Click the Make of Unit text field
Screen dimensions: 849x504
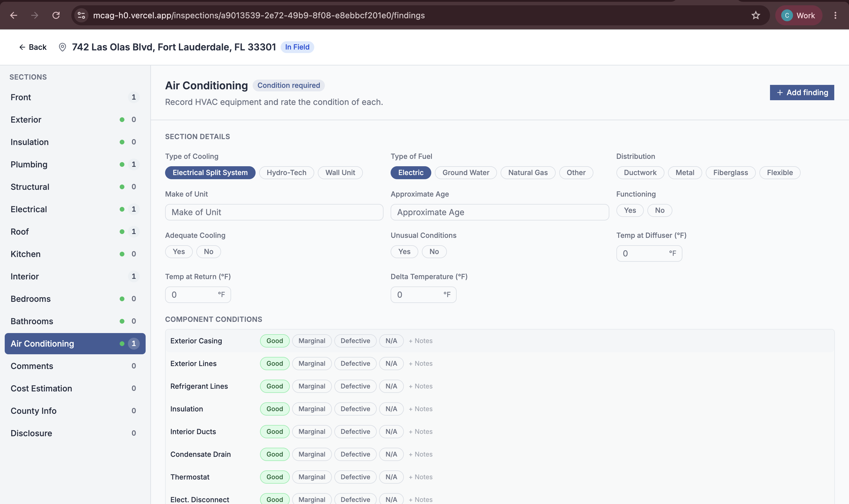pyautogui.click(x=274, y=212)
